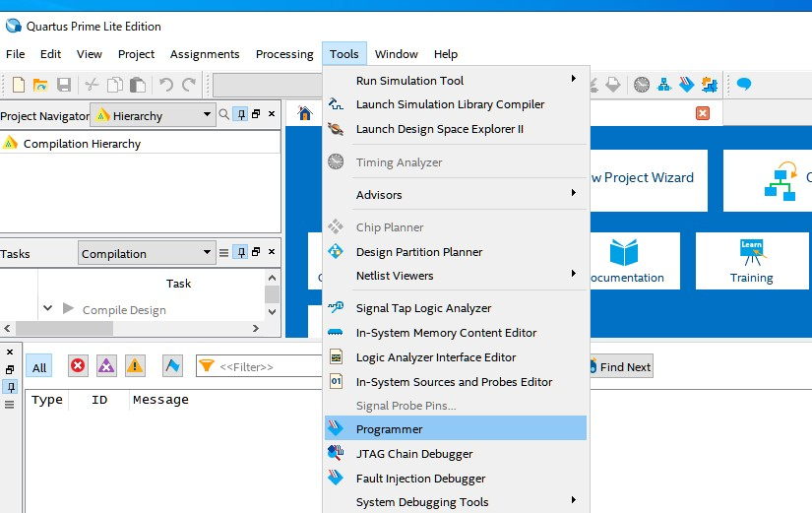Screen dimensions: 812x513
Task: Open the File menu
Action: coord(16,54)
